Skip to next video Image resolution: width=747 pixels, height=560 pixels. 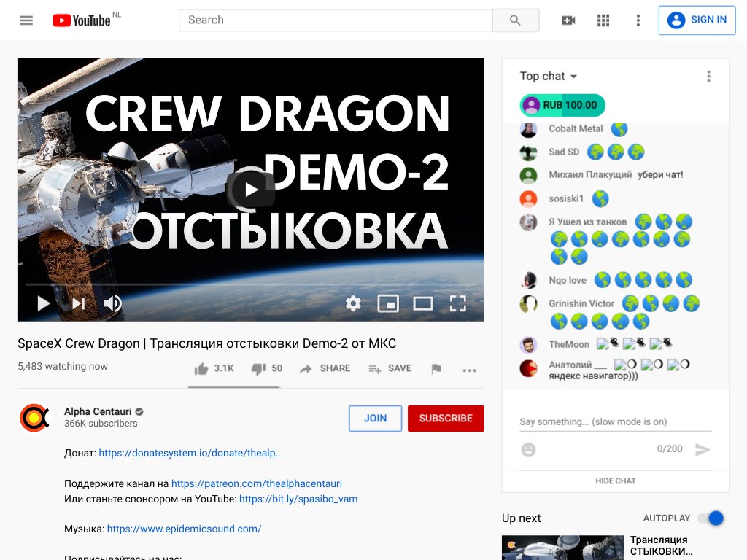click(x=78, y=303)
